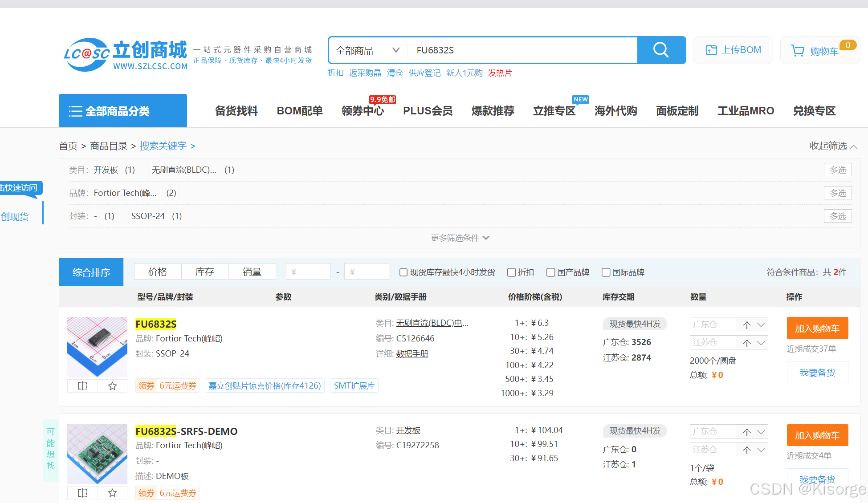Sort results by 价格
Viewport: 868px width, 503px height.
coord(158,272)
